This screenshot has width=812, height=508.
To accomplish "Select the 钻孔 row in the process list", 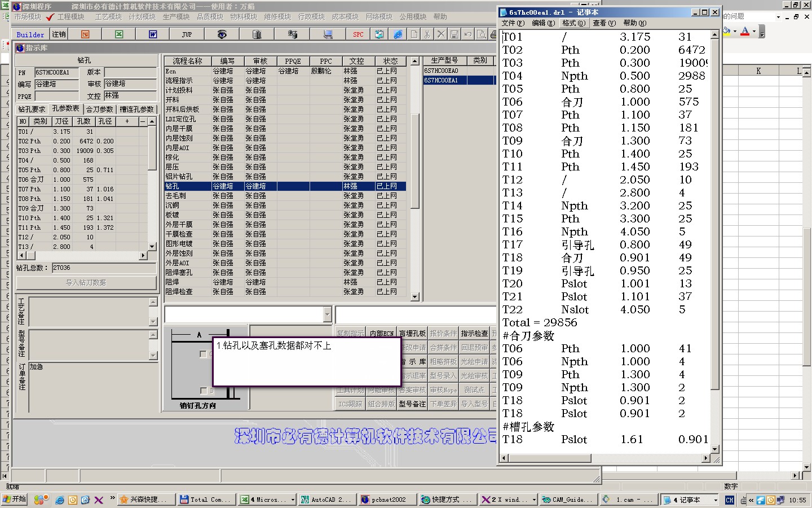I will pos(286,186).
